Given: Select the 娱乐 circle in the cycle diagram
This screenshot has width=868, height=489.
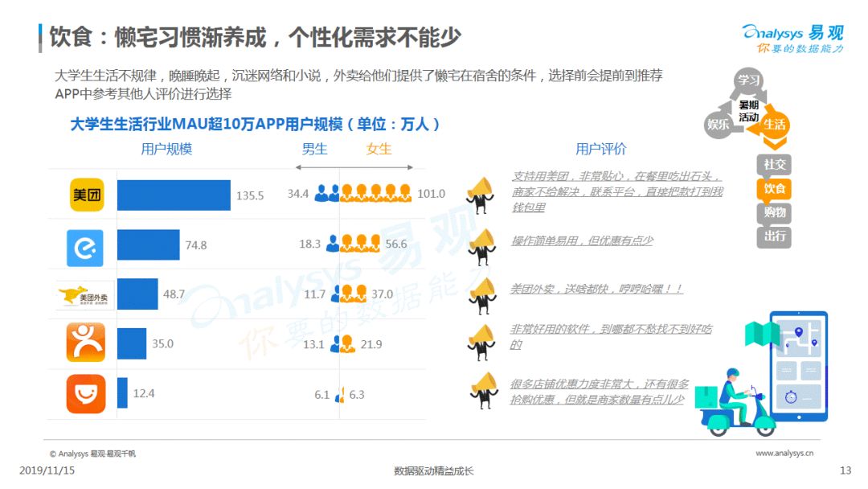Looking at the screenshot, I should [718, 124].
